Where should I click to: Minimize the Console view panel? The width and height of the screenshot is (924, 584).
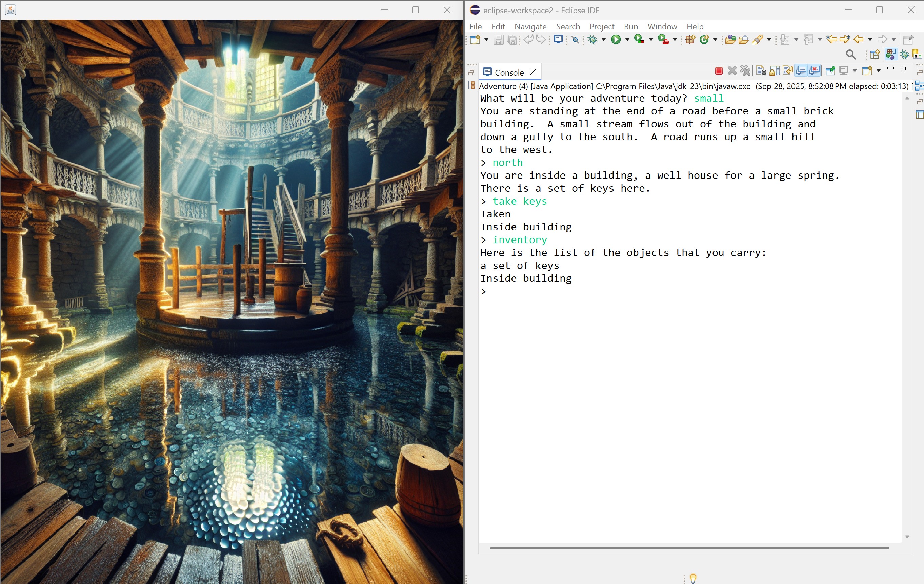coord(890,69)
